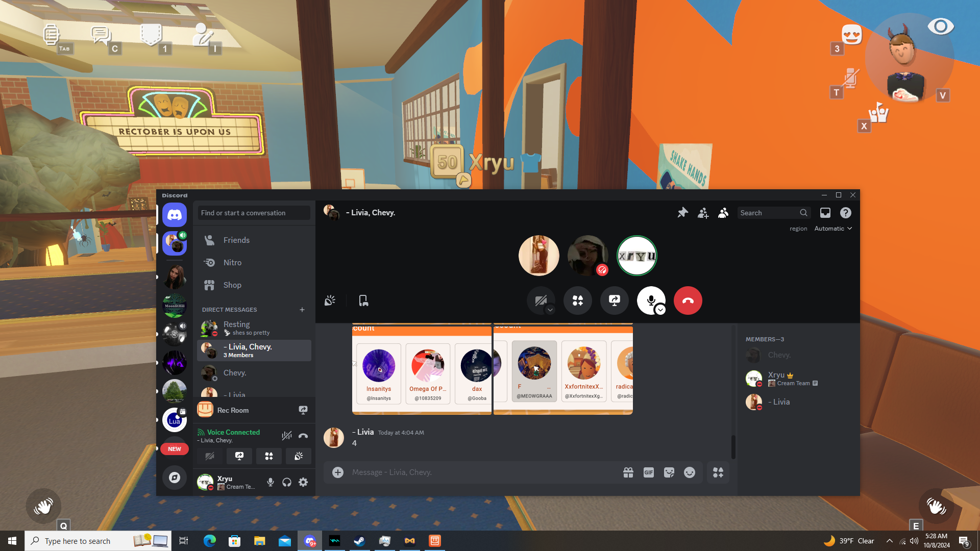
Task: Open the Nitro page
Action: pos(232,263)
